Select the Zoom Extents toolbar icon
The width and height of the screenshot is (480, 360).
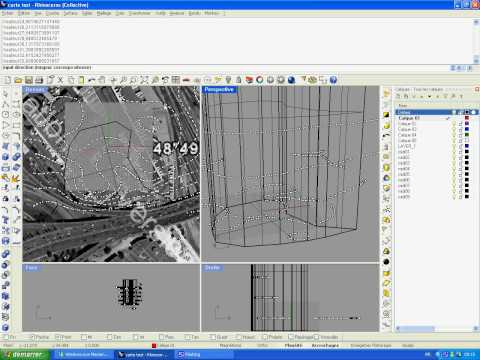pyautogui.click(x=144, y=80)
